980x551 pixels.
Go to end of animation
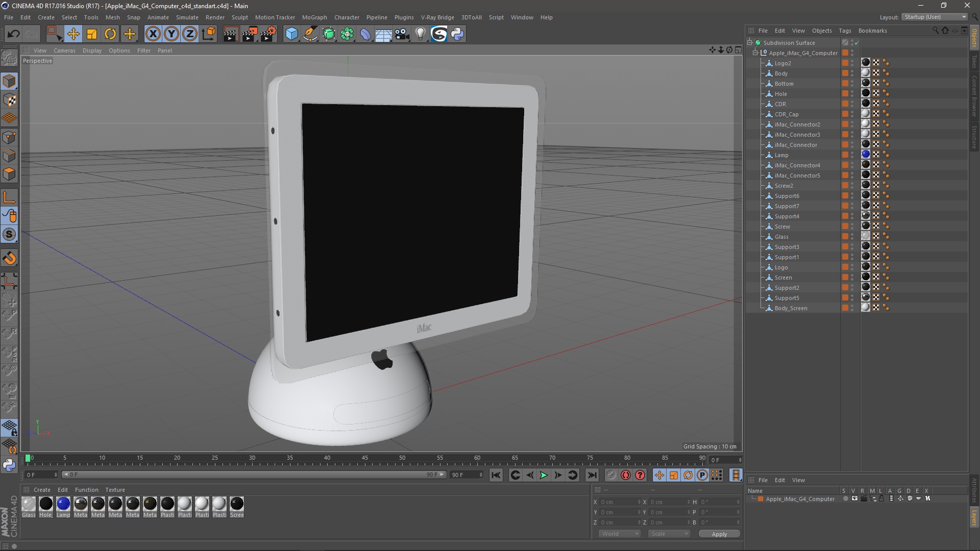592,475
